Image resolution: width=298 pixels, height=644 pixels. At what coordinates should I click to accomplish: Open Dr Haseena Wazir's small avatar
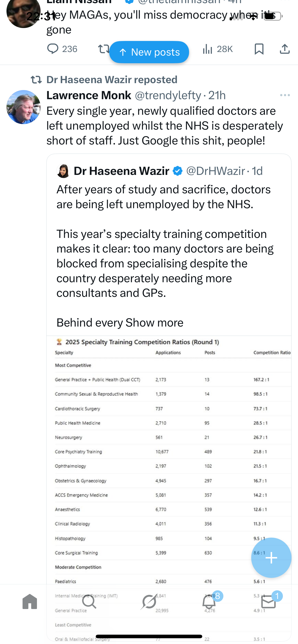(x=64, y=171)
